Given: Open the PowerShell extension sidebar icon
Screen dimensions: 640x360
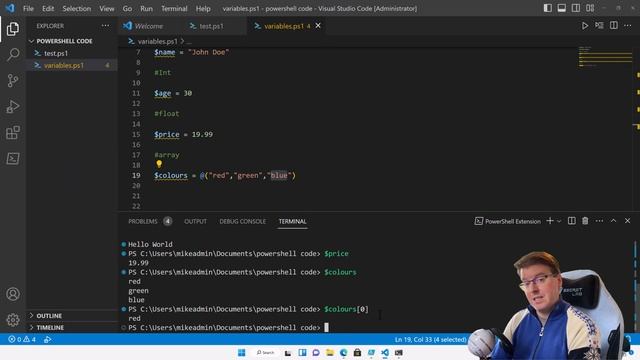Looking at the screenshot, I should (x=13, y=158).
